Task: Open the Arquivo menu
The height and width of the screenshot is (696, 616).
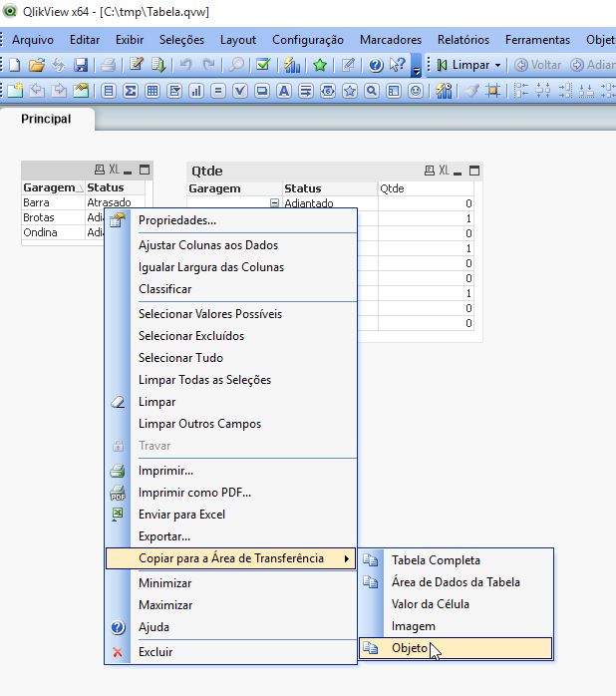Action: click(x=33, y=40)
